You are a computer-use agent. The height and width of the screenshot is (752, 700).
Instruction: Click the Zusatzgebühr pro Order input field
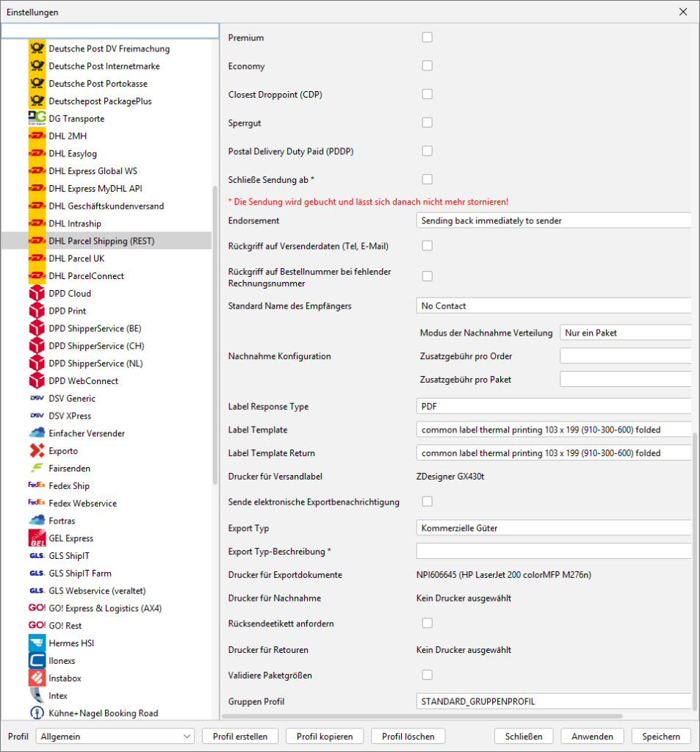pos(625,356)
